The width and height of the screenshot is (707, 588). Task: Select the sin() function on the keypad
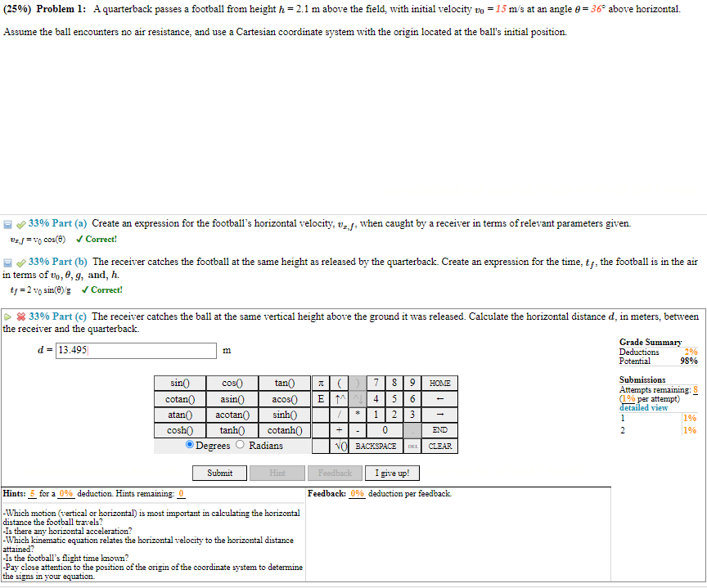179,382
